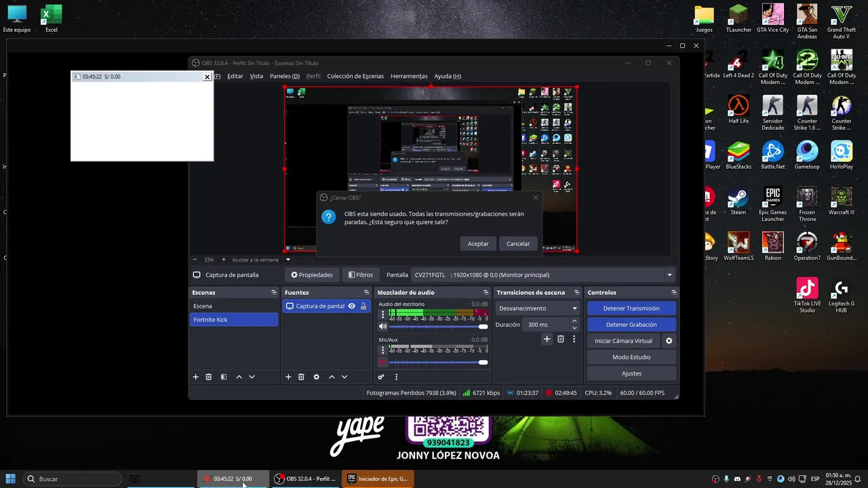Move source up in Fuentes panel

click(332, 377)
